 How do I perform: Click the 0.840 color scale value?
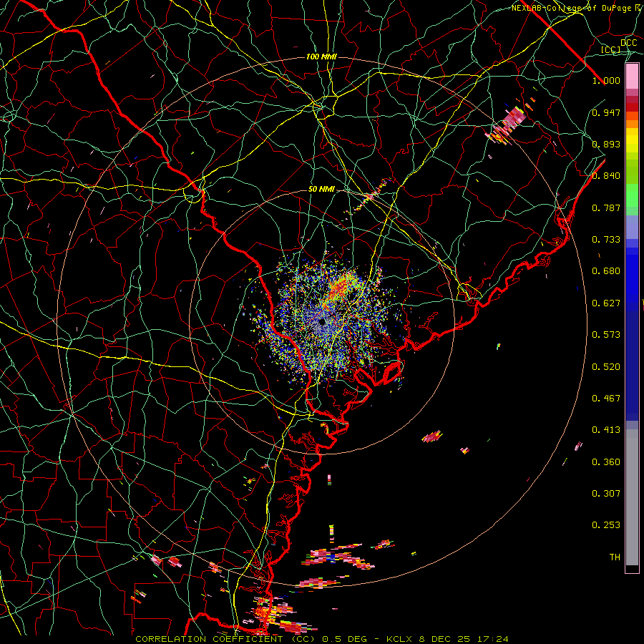click(606, 176)
